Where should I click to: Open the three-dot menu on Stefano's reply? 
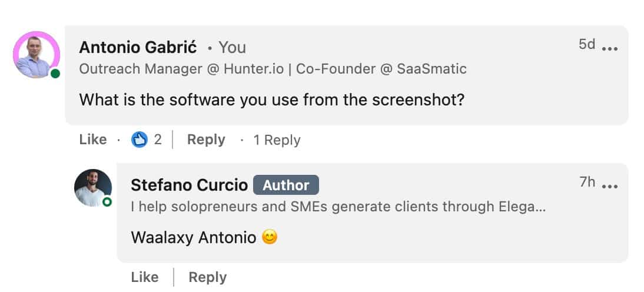pos(609,186)
